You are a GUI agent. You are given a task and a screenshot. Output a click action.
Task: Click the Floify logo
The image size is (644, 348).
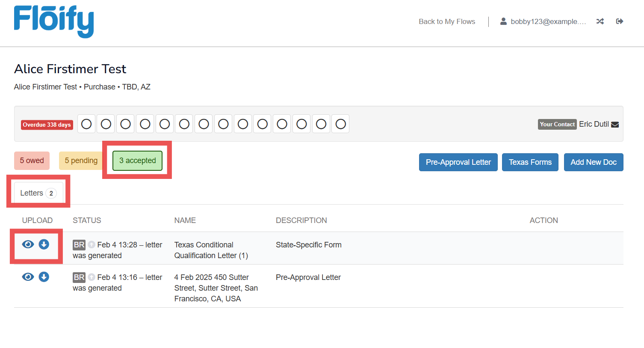point(54,21)
